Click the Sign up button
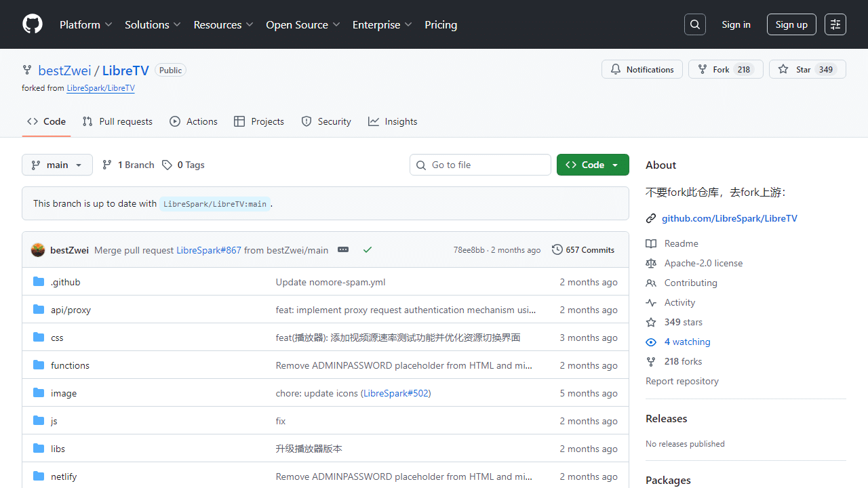The height and width of the screenshot is (488, 868). 791,24
